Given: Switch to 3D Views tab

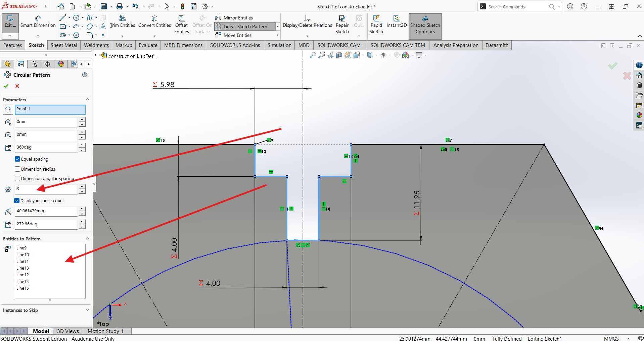Looking at the screenshot, I should tap(68, 331).
